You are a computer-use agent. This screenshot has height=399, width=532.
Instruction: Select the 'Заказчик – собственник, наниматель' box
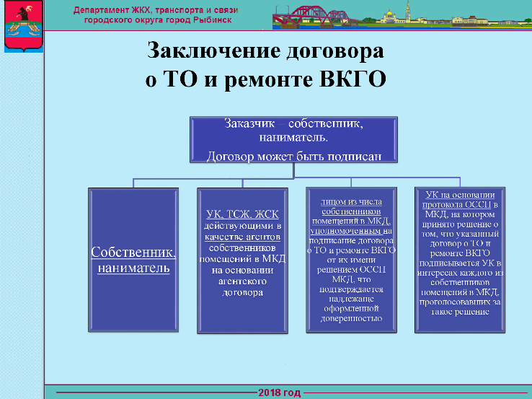pyautogui.click(x=293, y=139)
